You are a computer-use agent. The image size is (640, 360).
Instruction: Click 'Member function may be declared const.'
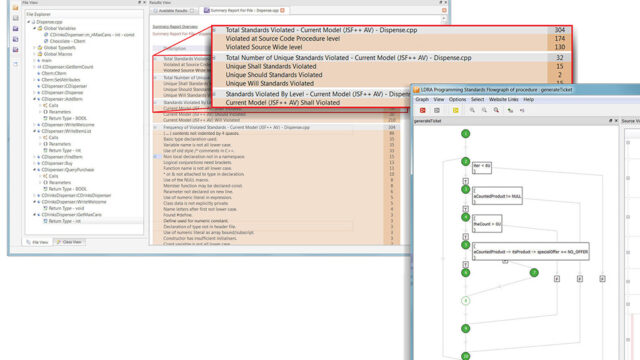(202, 186)
